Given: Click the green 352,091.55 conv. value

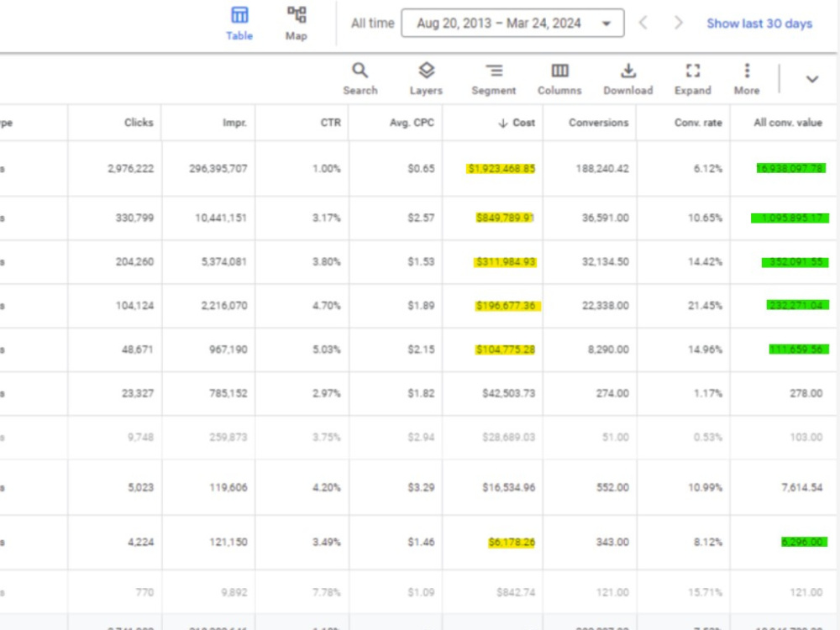Looking at the screenshot, I should 795,262.
